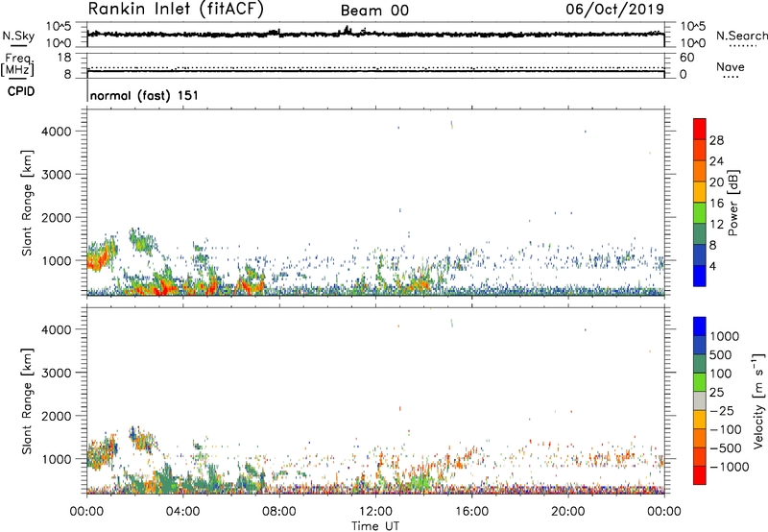This screenshot has height=532, width=768.
Task: Select the light green Power colorbar segment
Action: pos(700,213)
